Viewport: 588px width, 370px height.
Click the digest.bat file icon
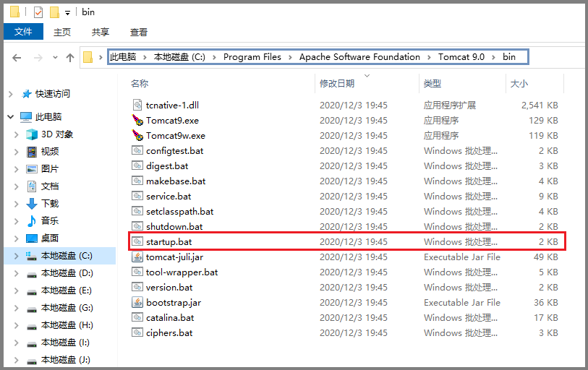coord(137,165)
